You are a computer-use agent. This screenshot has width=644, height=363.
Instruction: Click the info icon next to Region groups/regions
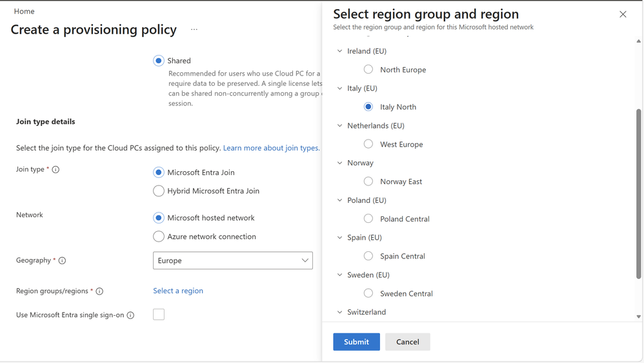[x=100, y=291]
